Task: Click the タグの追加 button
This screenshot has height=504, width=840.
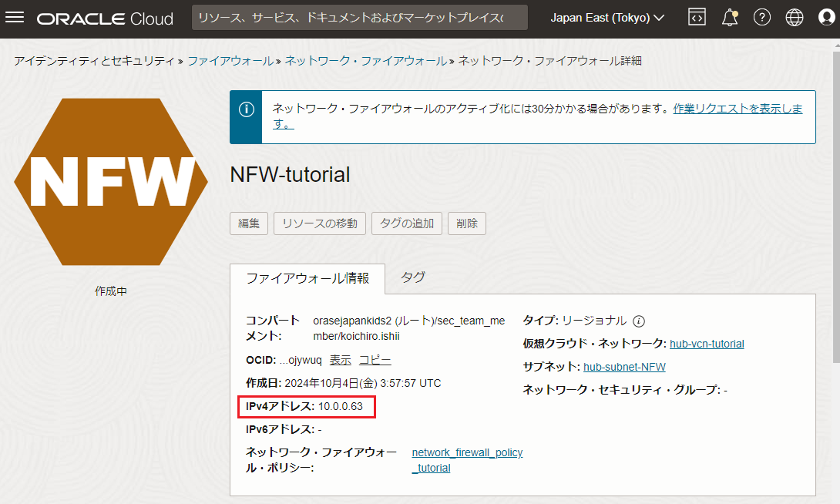Action: [406, 223]
